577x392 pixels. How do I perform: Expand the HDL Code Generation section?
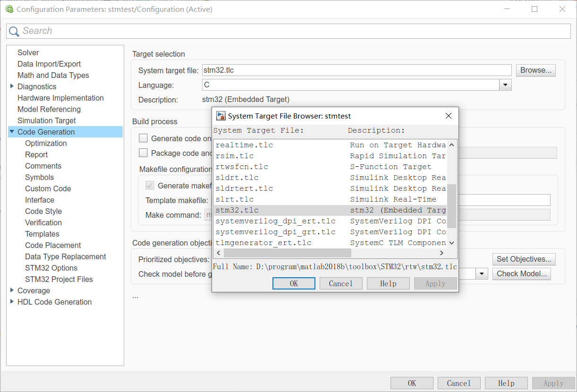pos(12,301)
